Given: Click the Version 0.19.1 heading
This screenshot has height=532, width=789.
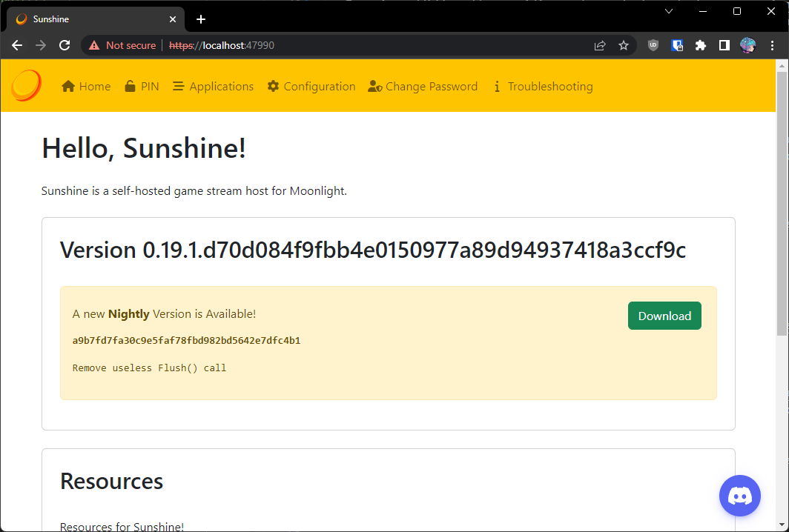Looking at the screenshot, I should point(373,250).
